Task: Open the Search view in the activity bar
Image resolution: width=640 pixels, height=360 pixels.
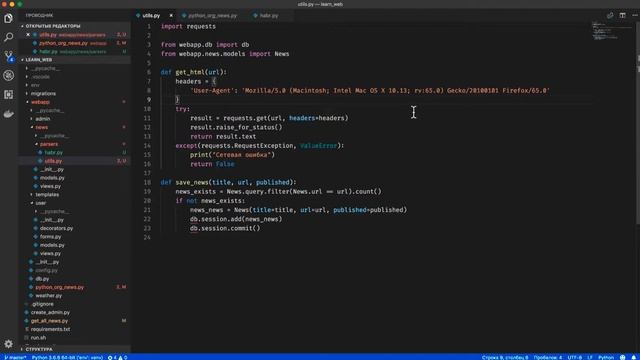Action: [8, 37]
